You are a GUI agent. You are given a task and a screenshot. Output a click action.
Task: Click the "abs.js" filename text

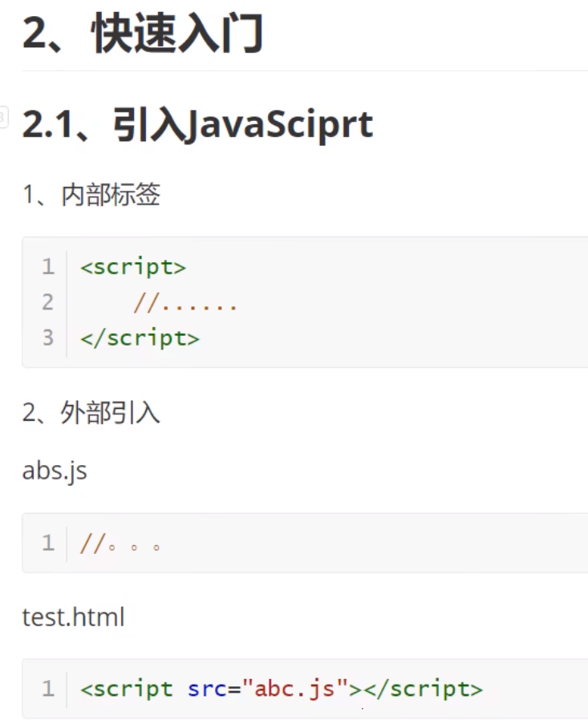[55, 471]
